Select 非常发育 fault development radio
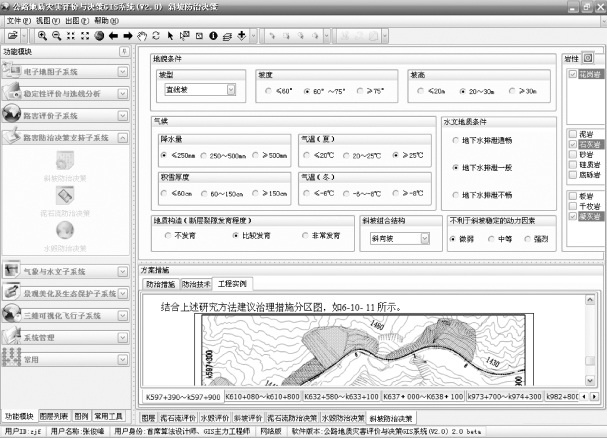The width and height of the screenshot is (607, 438). 305,235
